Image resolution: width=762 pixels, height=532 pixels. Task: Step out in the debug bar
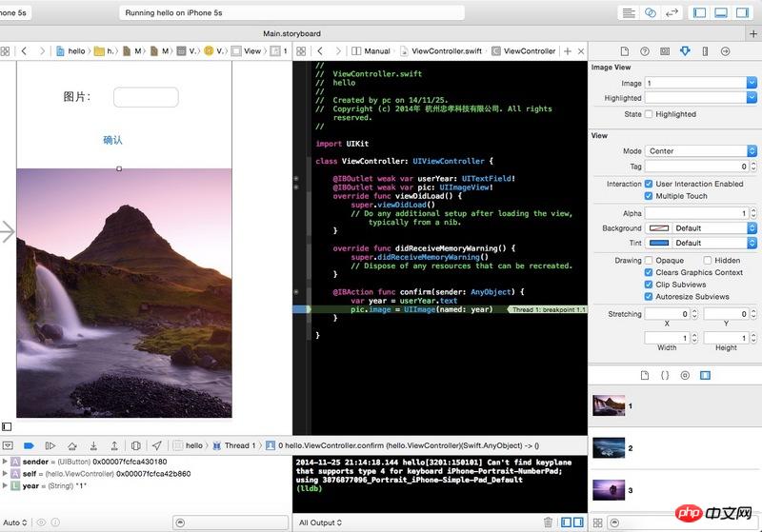(114, 445)
